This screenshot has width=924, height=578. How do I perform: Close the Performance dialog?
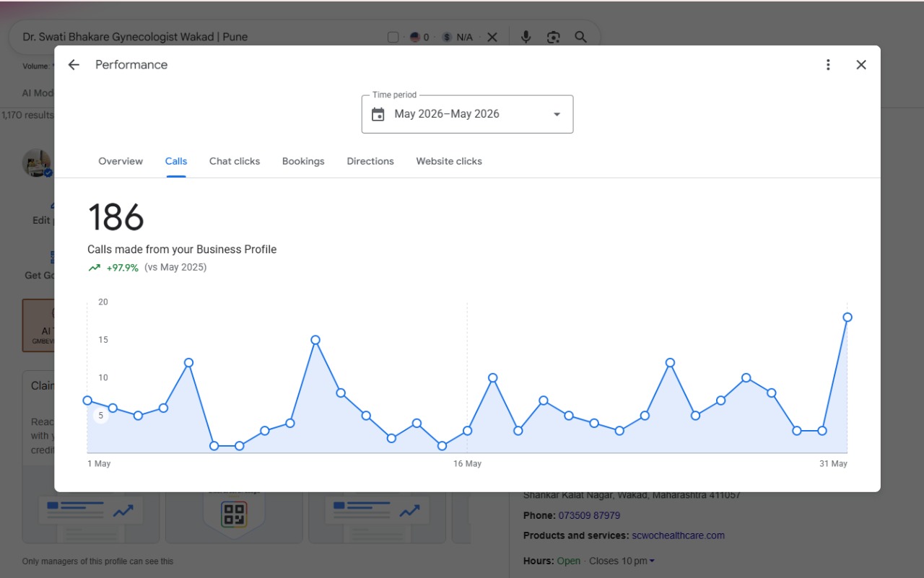(x=861, y=65)
